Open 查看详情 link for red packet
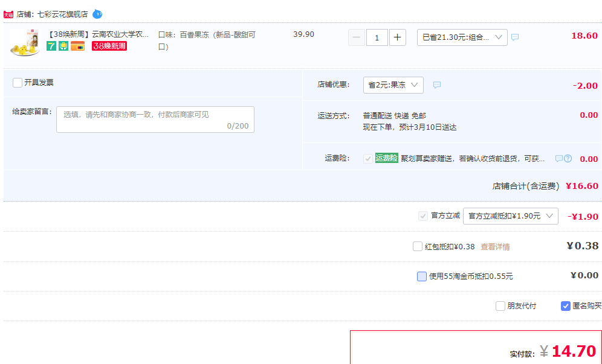The height and width of the screenshot is (364, 602). (495, 247)
